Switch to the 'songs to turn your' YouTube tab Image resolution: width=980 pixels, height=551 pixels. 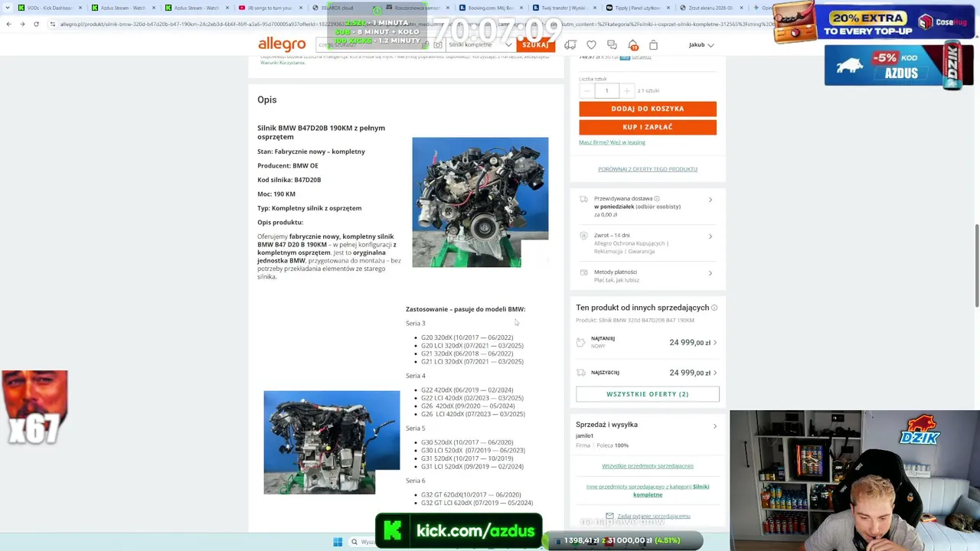(271, 8)
